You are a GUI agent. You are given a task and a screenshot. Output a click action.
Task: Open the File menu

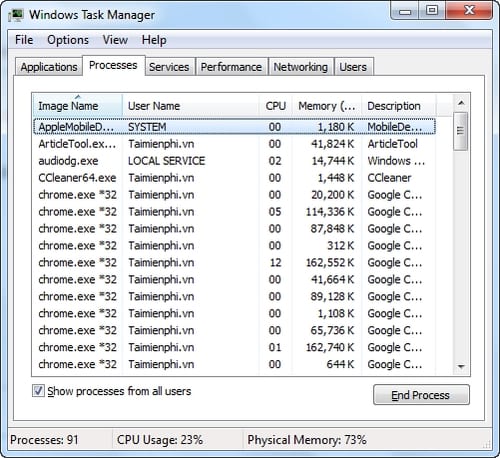pos(24,40)
